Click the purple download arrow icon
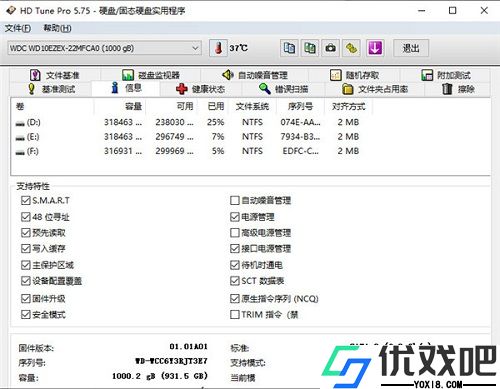This screenshot has height=389, width=500. (375, 48)
